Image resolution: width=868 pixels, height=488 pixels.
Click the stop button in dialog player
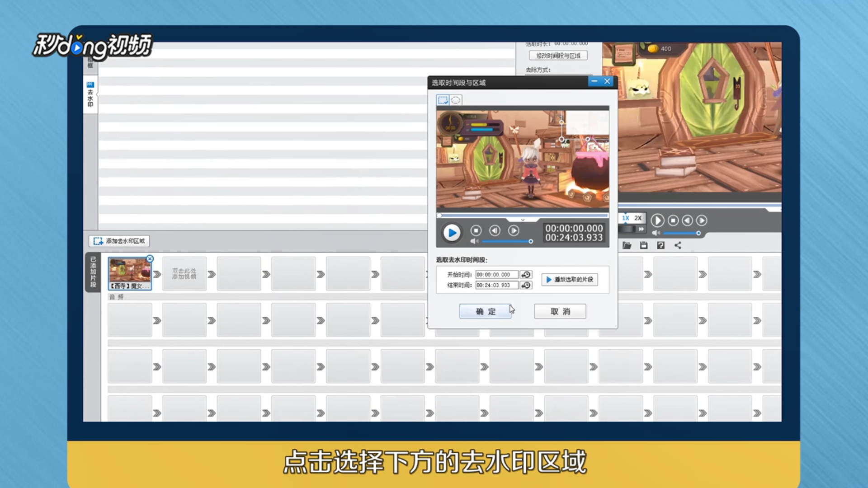coord(476,231)
